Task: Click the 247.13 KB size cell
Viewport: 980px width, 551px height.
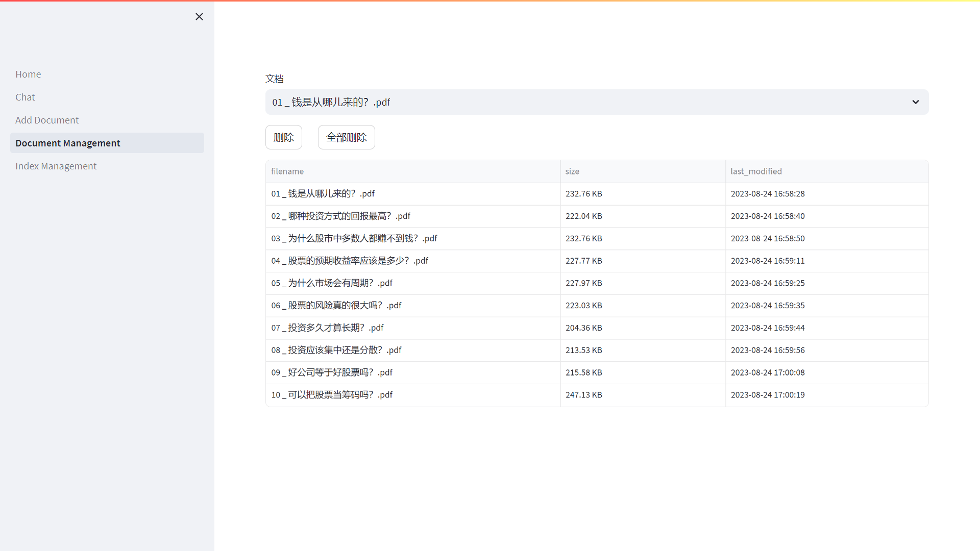Action: (584, 395)
